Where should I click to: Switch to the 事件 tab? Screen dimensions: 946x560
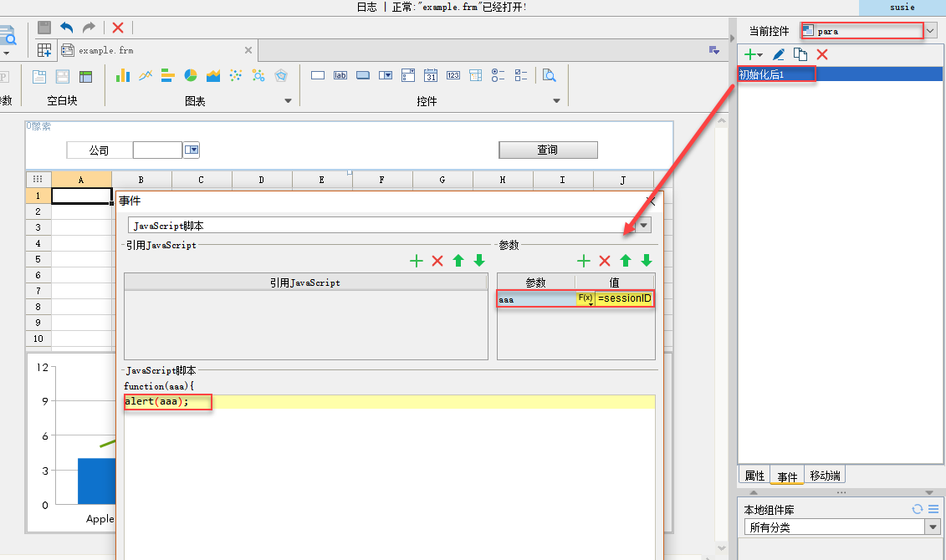coord(787,476)
